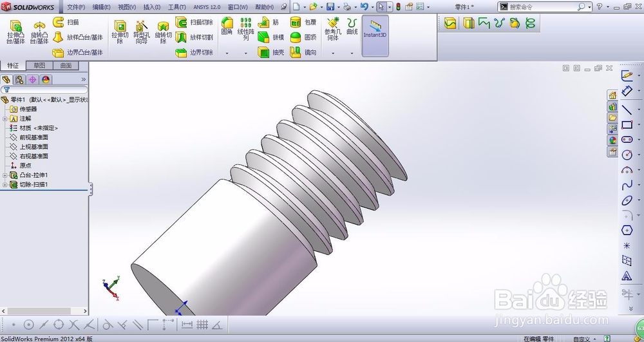
Task: Click the Undo arrow icon
Action: pos(364,6)
